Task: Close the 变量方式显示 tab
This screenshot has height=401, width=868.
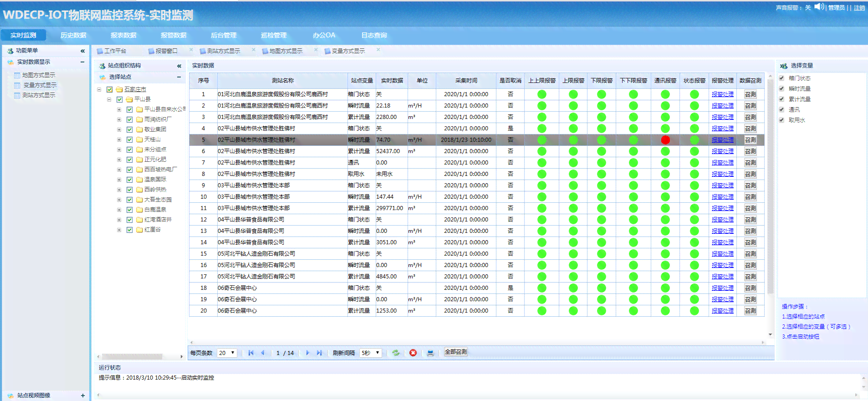Action: click(x=378, y=50)
